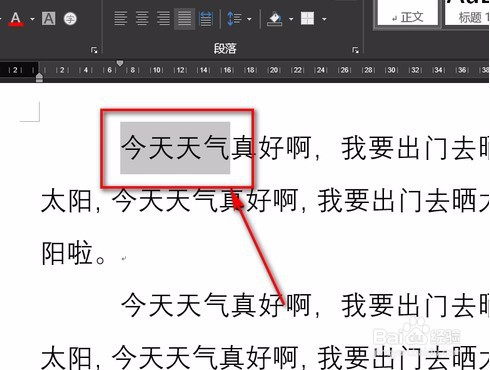Center the paragraph text

click(142, 19)
